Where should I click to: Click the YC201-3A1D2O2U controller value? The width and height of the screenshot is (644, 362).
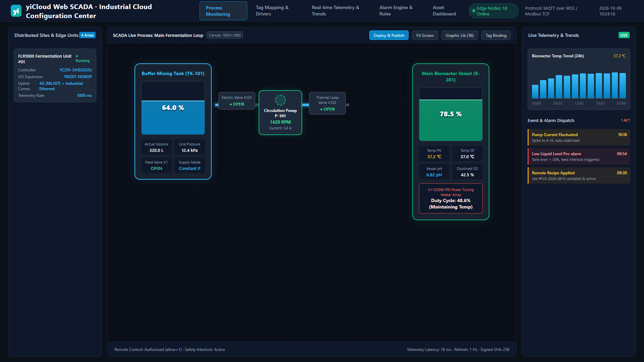(x=75, y=70)
